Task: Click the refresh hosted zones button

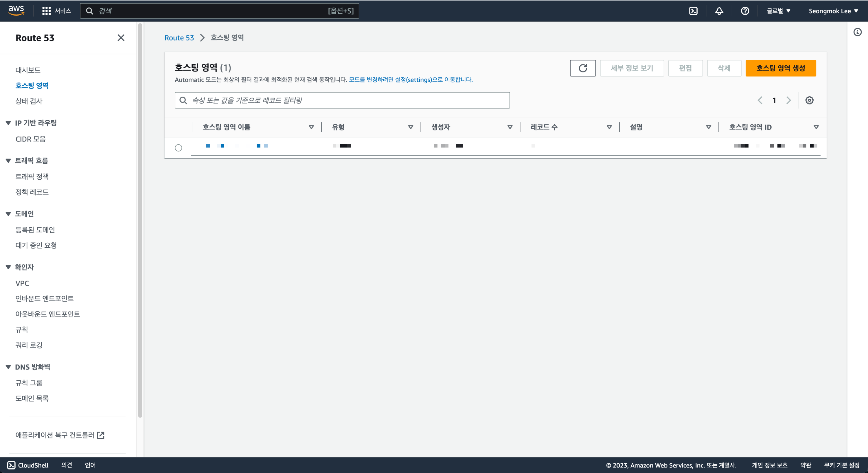Action: [583, 68]
